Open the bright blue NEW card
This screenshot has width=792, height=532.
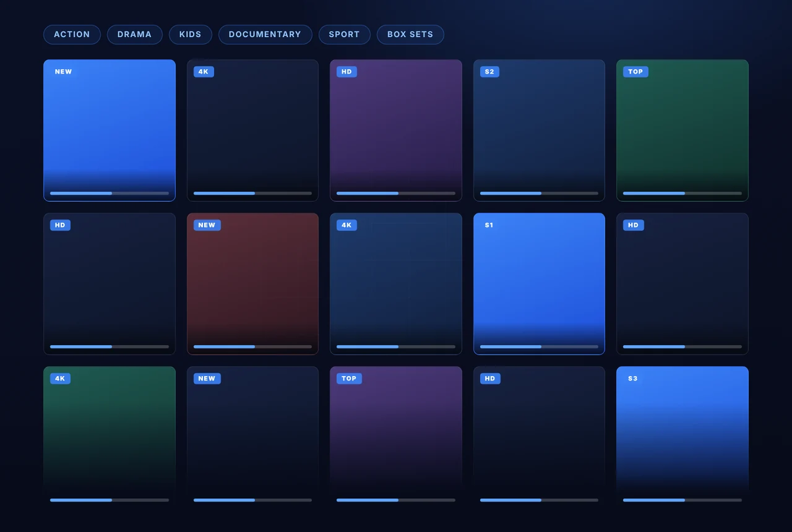point(110,131)
